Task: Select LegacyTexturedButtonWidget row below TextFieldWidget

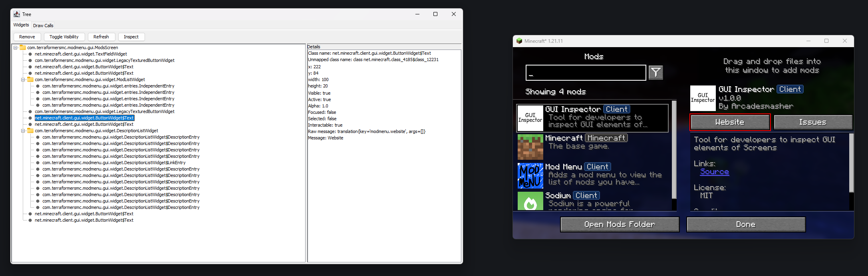Action: coord(105,60)
